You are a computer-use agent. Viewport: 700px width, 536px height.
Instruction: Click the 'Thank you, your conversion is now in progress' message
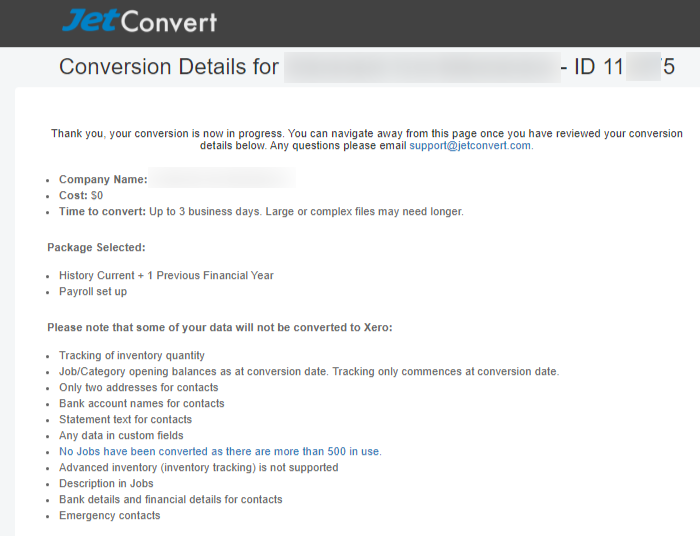pyautogui.click(x=367, y=139)
